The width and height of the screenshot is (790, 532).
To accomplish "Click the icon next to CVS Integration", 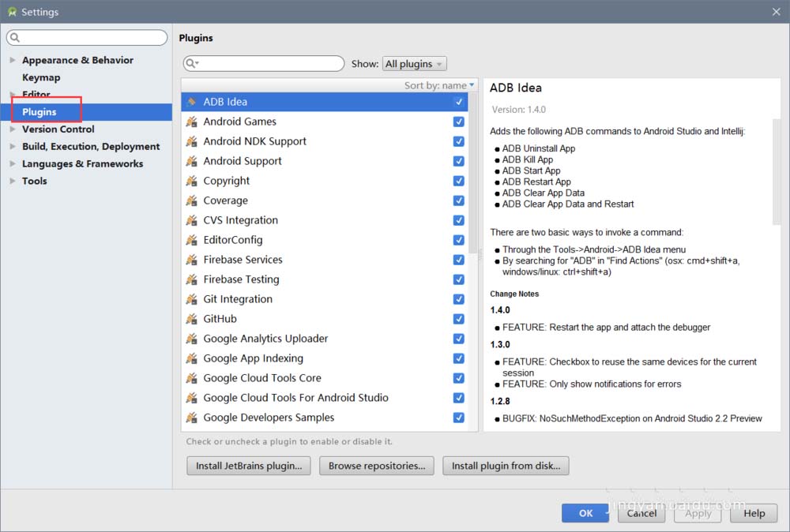I will point(191,220).
